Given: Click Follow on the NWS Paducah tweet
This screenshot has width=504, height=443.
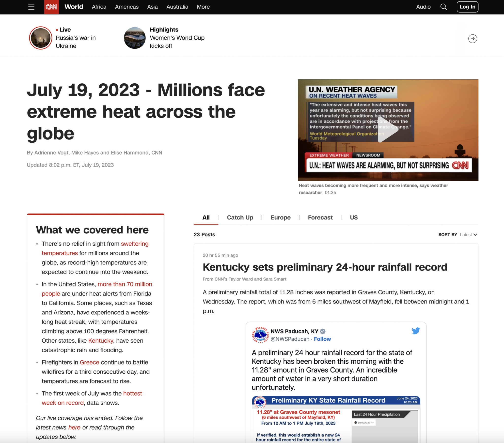Looking at the screenshot, I should coord(322,339).
